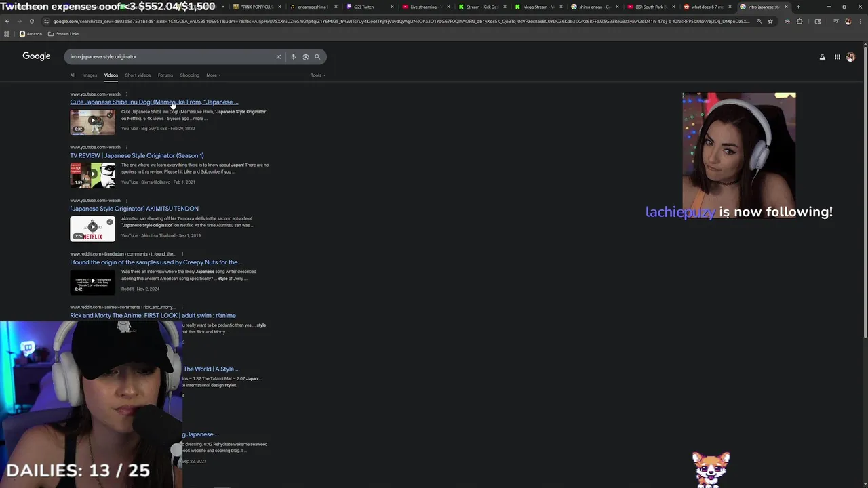The height and width of the screenshot is (488, 868).
Task: Select the Videos results tab
Action: point(111,75)
